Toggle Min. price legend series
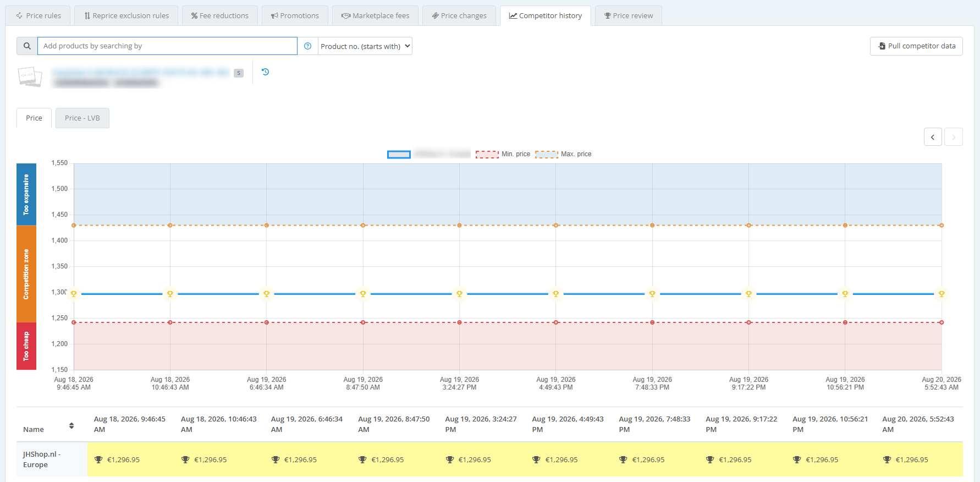This screenshot has height=482, width=980. (503, 154)
